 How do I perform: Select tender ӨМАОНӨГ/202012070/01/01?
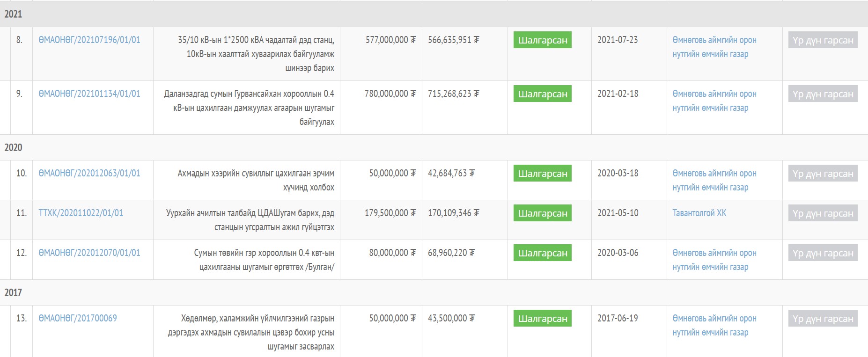[x=89, y=253]
